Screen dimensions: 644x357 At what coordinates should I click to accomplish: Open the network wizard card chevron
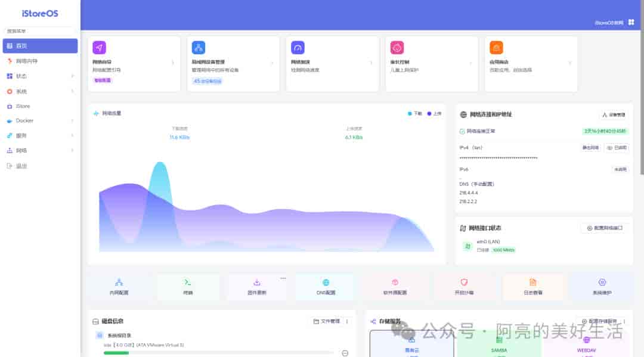click(x=173, y=63)
